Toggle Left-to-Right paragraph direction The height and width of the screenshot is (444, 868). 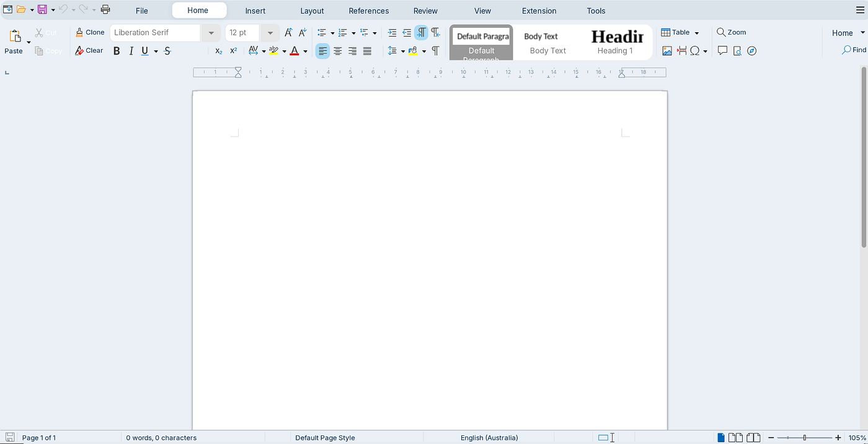pyautogui.click(x=422, y=32)
